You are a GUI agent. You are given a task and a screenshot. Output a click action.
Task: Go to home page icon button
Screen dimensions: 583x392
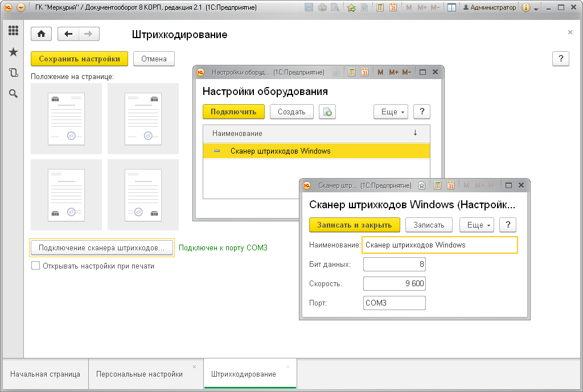point(41,34)
